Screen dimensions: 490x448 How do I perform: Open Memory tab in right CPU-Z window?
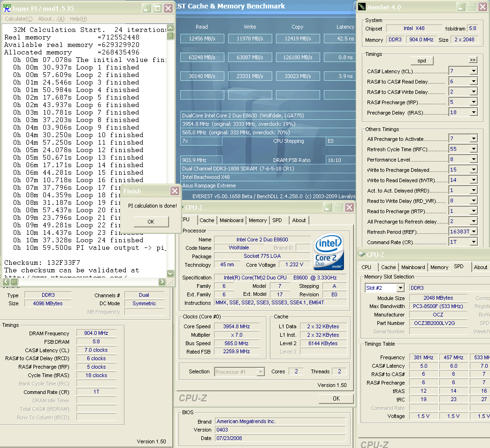tap(439, 267)
